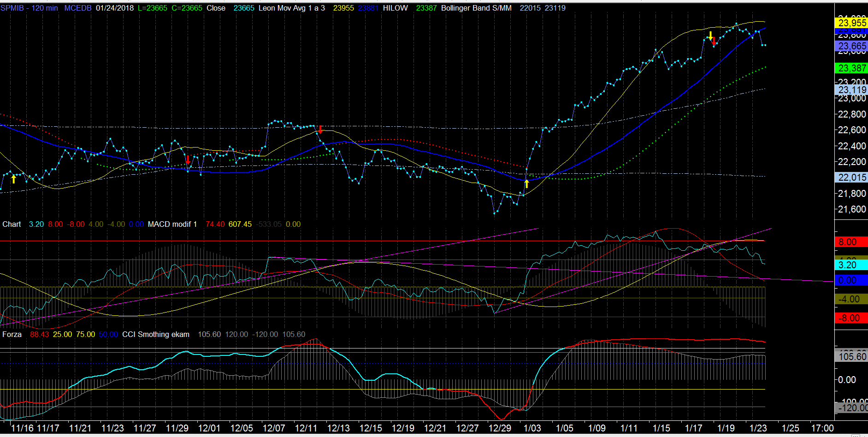Image resolution: width=868 pixels, height=437 pixels.
Task: Select the MCEDB label in header
Action: [x=78, y=8]
